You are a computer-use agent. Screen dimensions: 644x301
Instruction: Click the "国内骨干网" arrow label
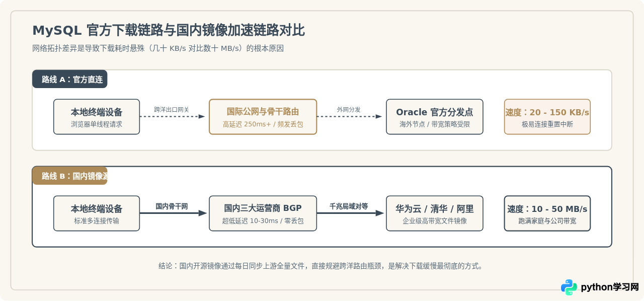pyautogui.click(x=172, y=206)
